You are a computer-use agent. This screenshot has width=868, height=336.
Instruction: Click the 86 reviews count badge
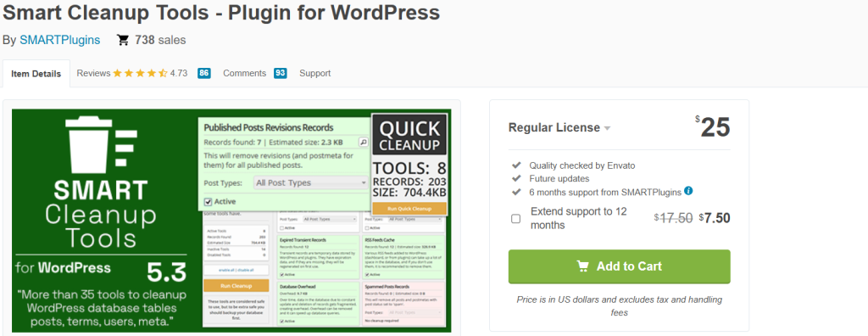coord(204,73)
